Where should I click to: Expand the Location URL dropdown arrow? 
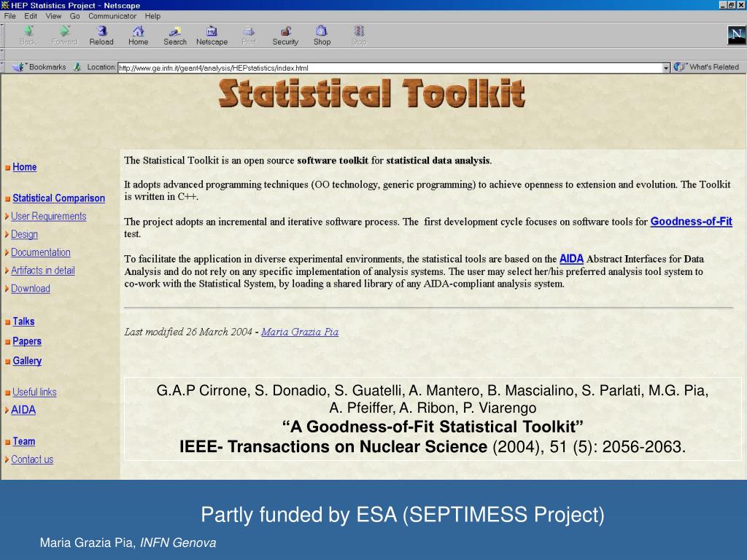click(x=666, y=68)
